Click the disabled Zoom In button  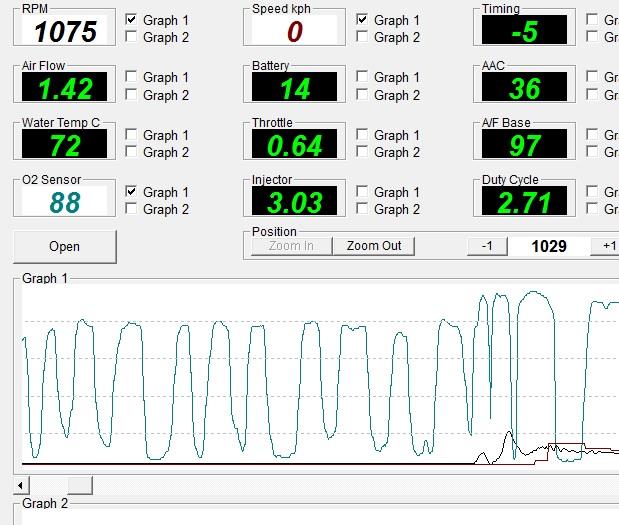point(292,246)
